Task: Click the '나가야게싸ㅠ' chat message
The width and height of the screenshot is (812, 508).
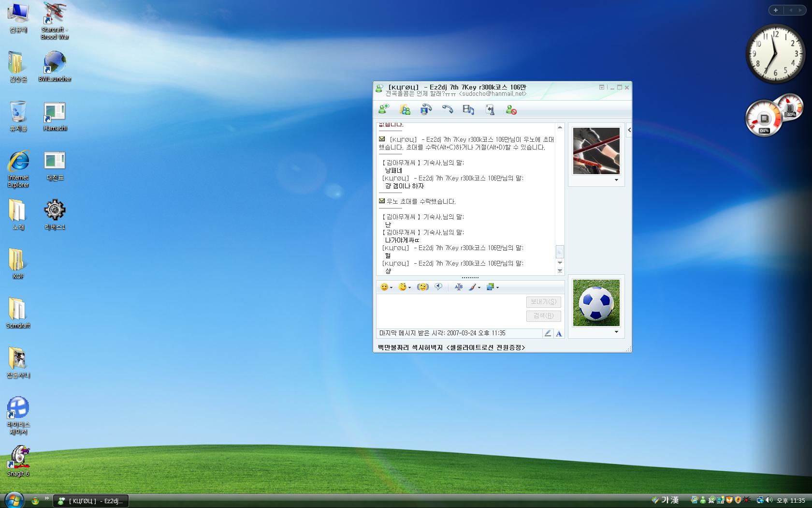Action: tap(402, 240)
